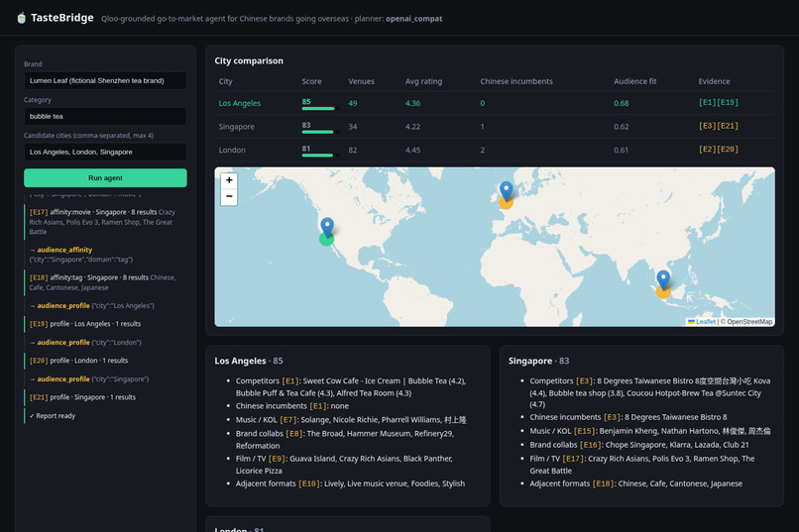Open [E17] in Singapore Film / TV card line
This screenshot has width=799, height=532.
[x=573, y=459]
